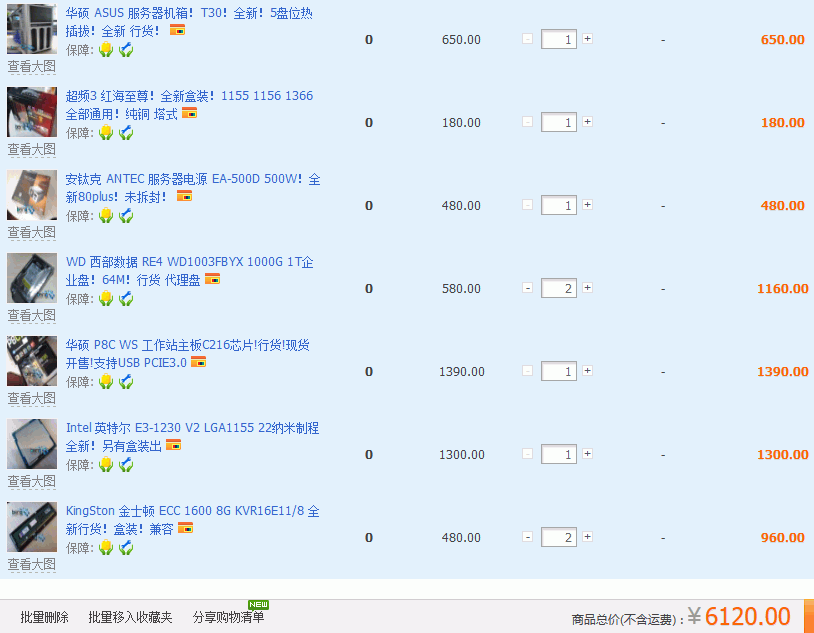Click 批量移入收藏夹 move to favorites
Viewport: 814px width, 633px height.
[x=130, y=617]
